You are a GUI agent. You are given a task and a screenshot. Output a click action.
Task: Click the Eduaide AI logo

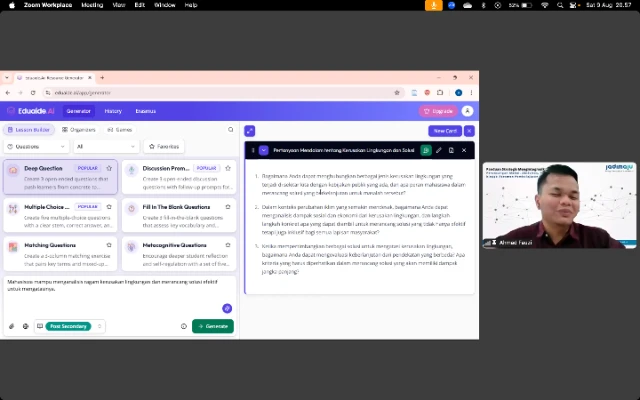click(x=31, y=111)
